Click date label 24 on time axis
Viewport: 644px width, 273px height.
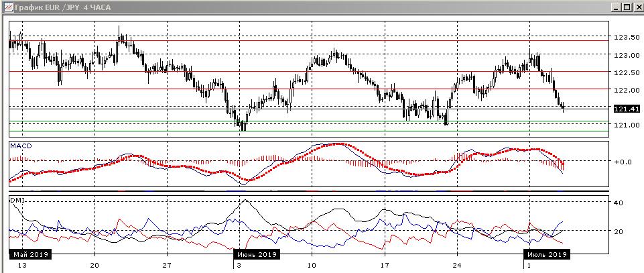[457, 266]
